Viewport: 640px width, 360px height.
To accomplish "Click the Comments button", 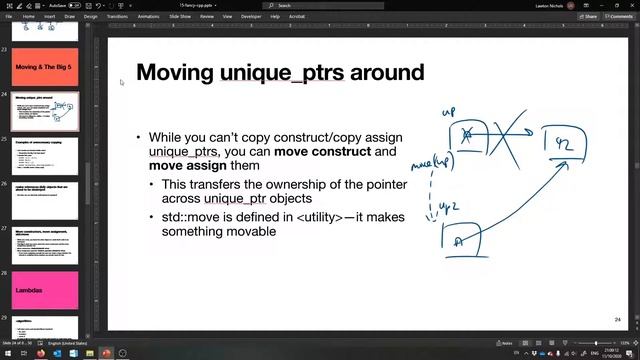I will pos(619,17).
